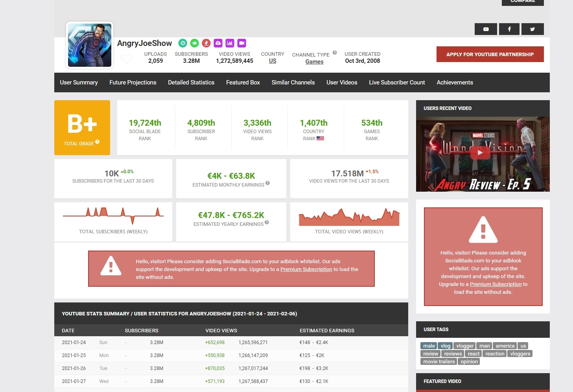This screenshot has width=573, height=392.
Task: Click Apply for YouTube Partnership button
Action: [x=490, y=54]
